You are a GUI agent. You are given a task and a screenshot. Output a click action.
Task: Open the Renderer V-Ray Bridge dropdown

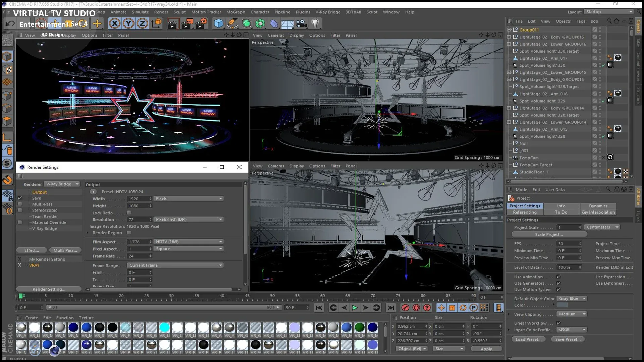coord(62,184)
